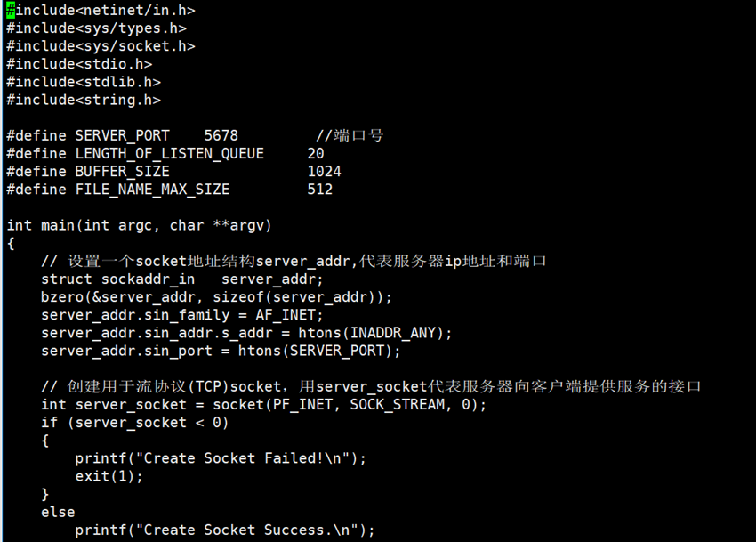Place cursor on BUFFER_SIZE value 1024
This screenshot has height=542, width=756.
click(x=324, y=171)
